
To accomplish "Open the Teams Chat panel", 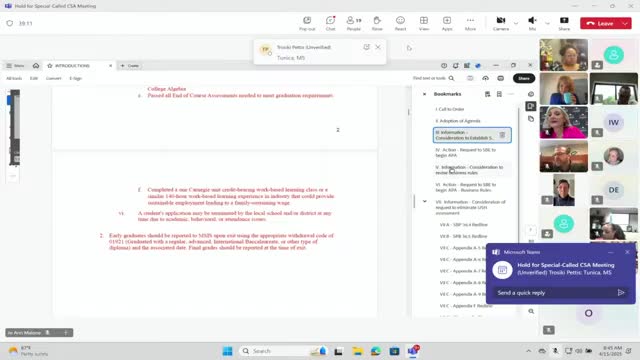I will (x=330, y=23).
